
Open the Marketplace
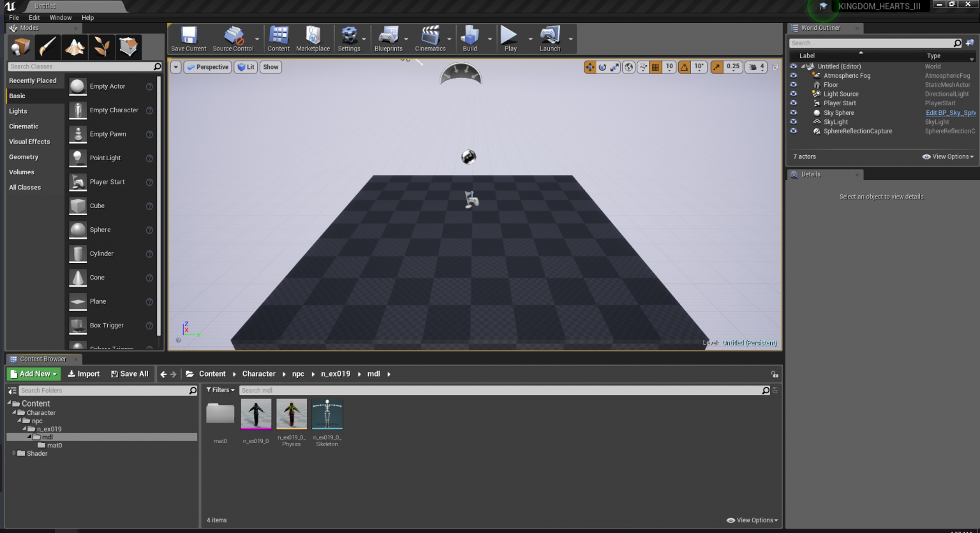click(313, 38)
